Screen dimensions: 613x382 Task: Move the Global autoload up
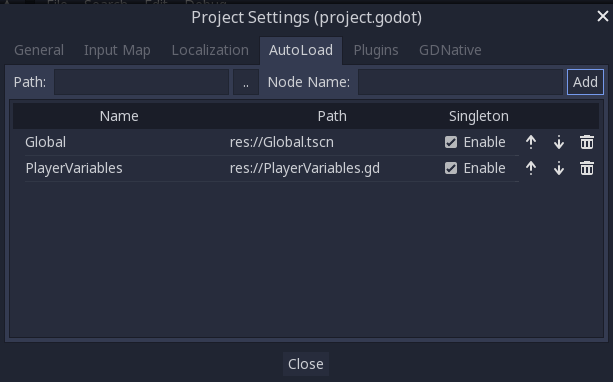[531, 142]
